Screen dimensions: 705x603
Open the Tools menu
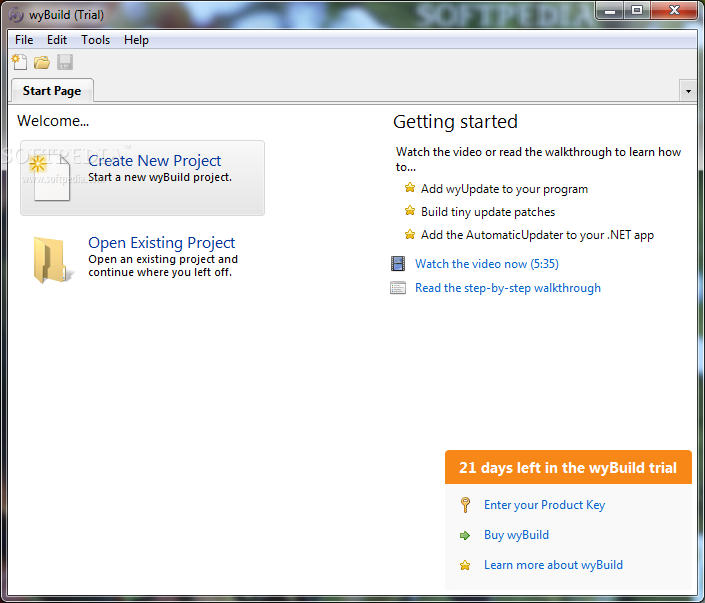pos(95,40)
